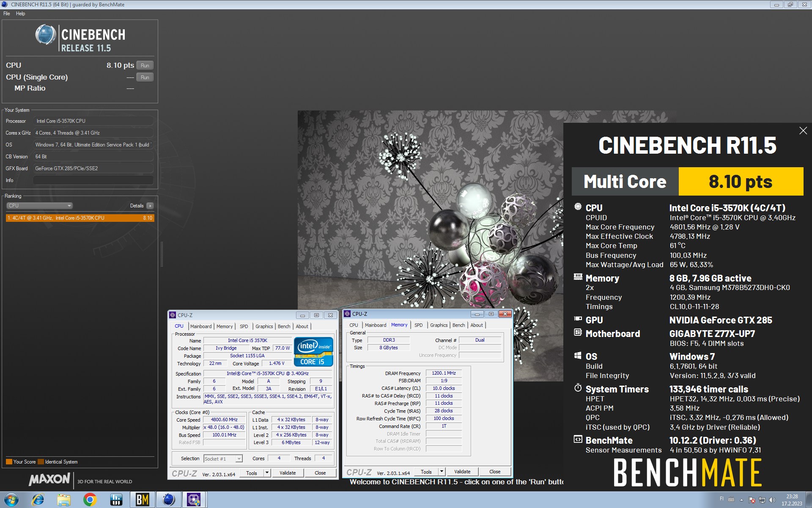Click Close button in left CPU-Z
Image resolution: width=812 pixels, height=508 pixels.
point(320,473)
